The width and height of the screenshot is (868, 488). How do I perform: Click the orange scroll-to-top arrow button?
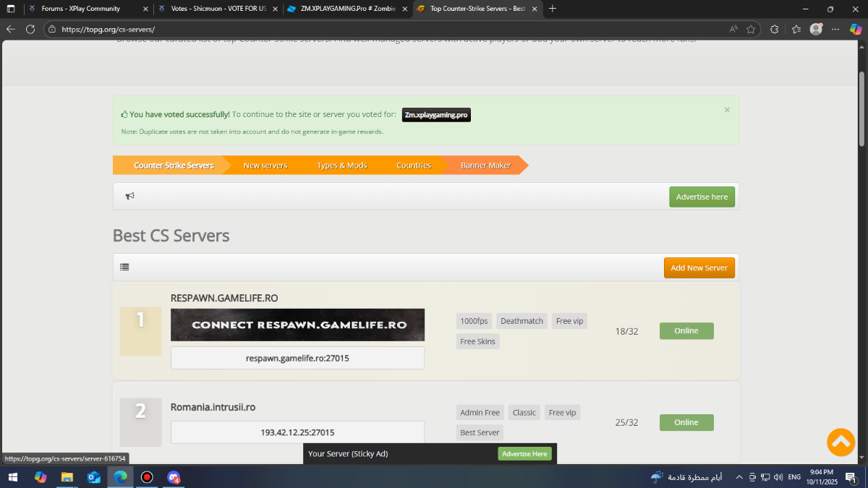point(841,442)
